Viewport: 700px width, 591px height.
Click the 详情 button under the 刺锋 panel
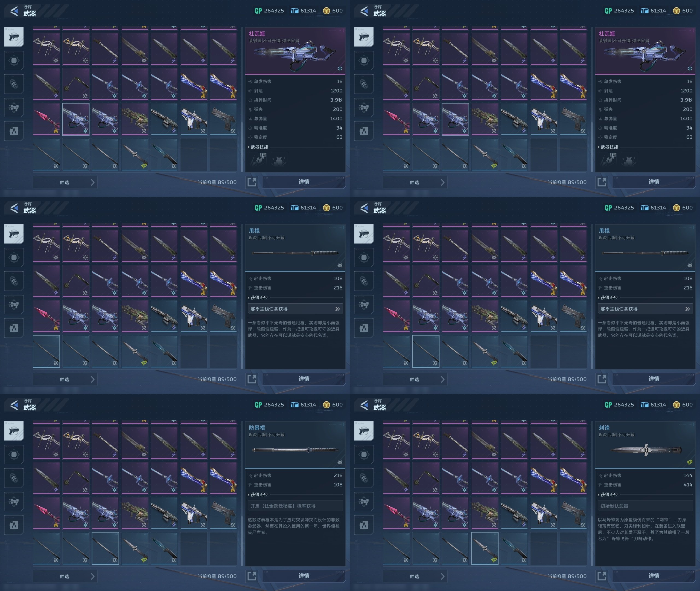pyautogui.click(x=654, y=576)
